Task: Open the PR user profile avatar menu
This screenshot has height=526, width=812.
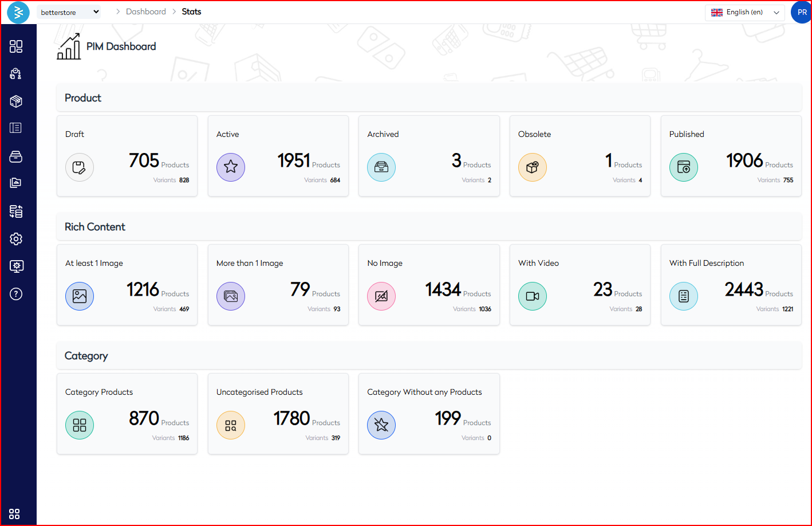Action: click(801, 12)
